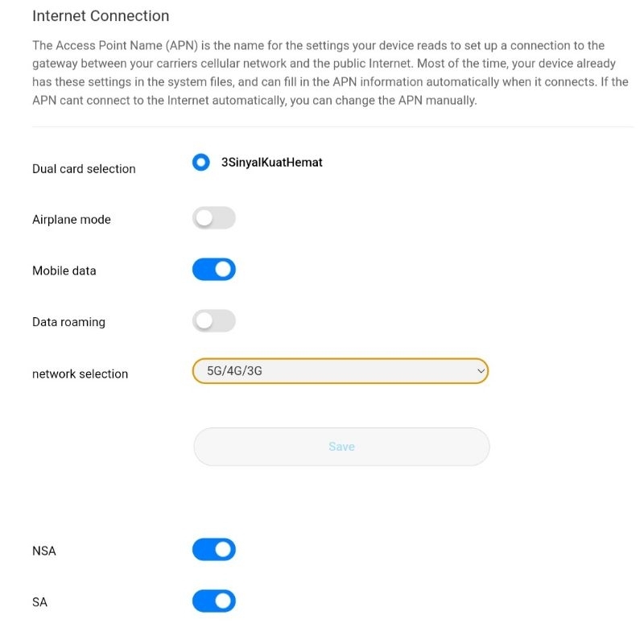The image size is (644, 644).
Task: Click the Dual card selection label
Action: (x=84, y=169)
